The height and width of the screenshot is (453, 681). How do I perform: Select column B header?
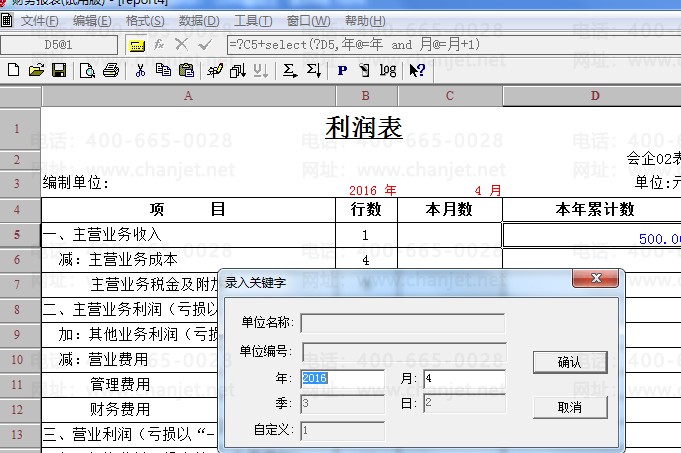pos(366,96)
